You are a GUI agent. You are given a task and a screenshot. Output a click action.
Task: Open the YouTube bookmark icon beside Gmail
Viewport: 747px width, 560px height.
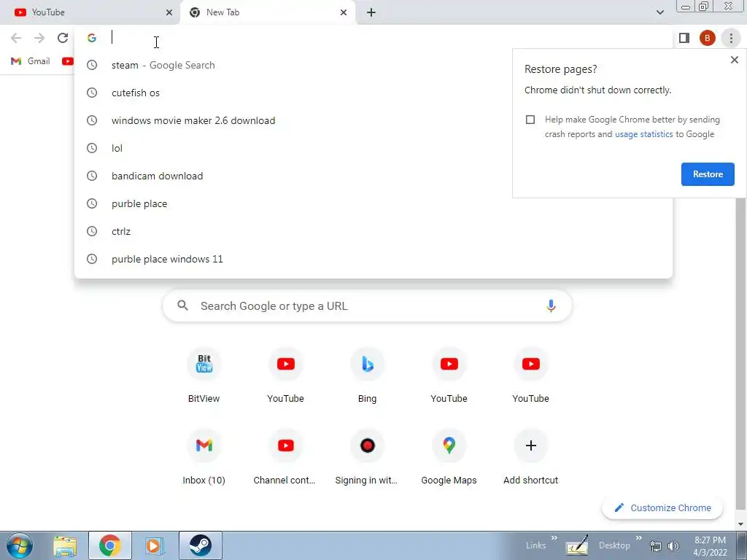tap(68, 61)
